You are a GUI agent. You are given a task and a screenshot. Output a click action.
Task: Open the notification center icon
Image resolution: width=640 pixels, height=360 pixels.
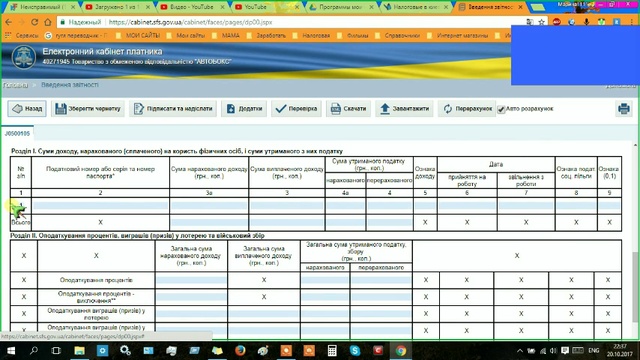tap(565, 351)
